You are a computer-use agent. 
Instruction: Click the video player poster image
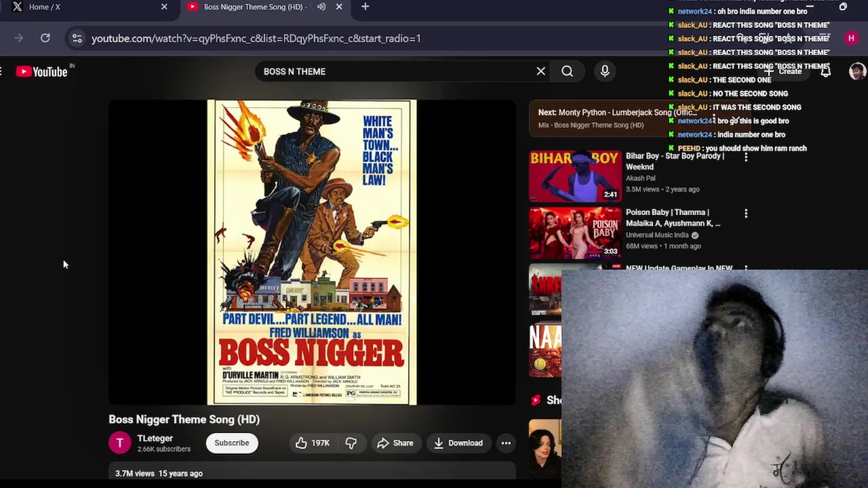tap(312, 252)
